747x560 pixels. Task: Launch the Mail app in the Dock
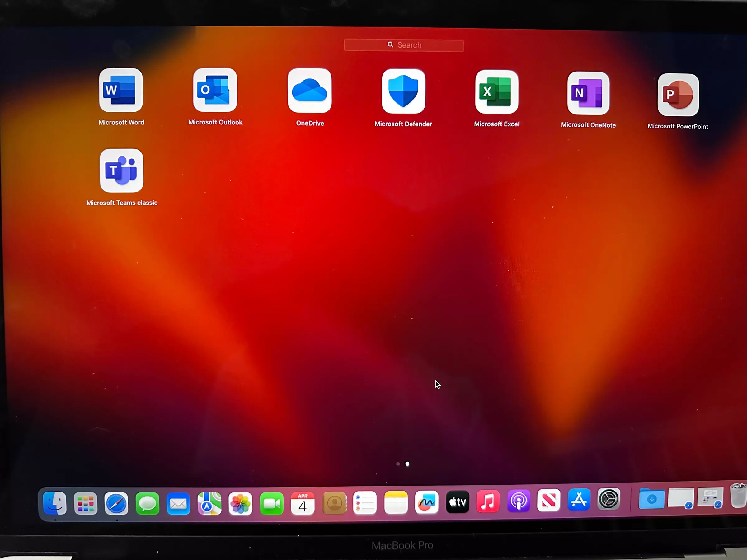(x=178, y=503)
